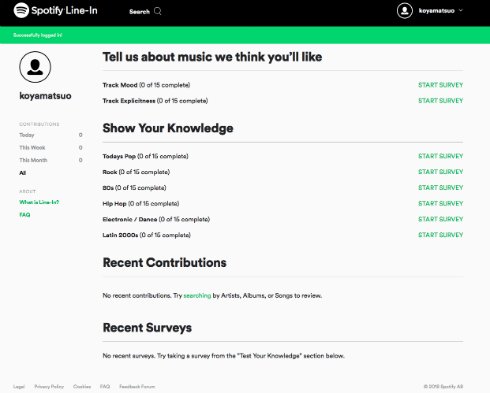Click the large profile avatar in sidebar
This screenshot has height=393, width=490.
click(35, 67)
